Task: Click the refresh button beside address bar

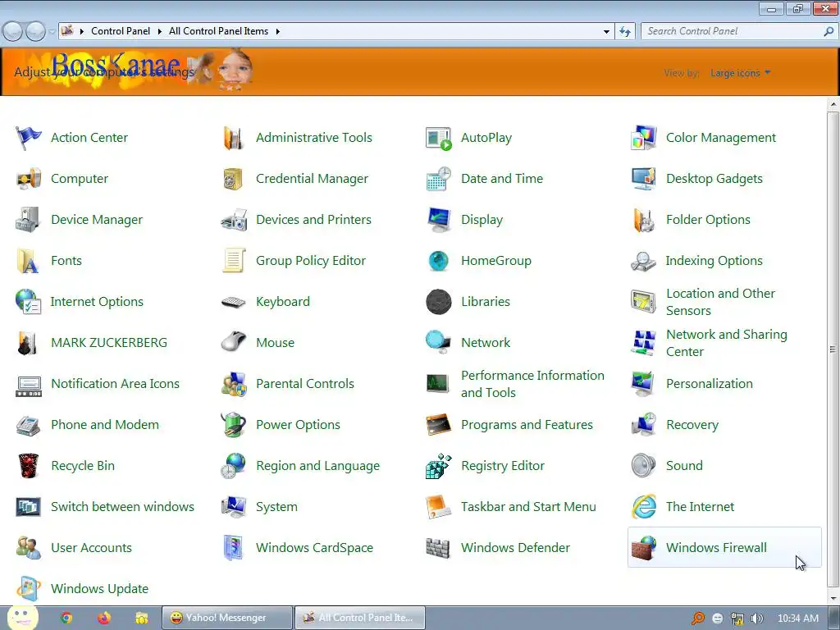Action: coord(624,32)
